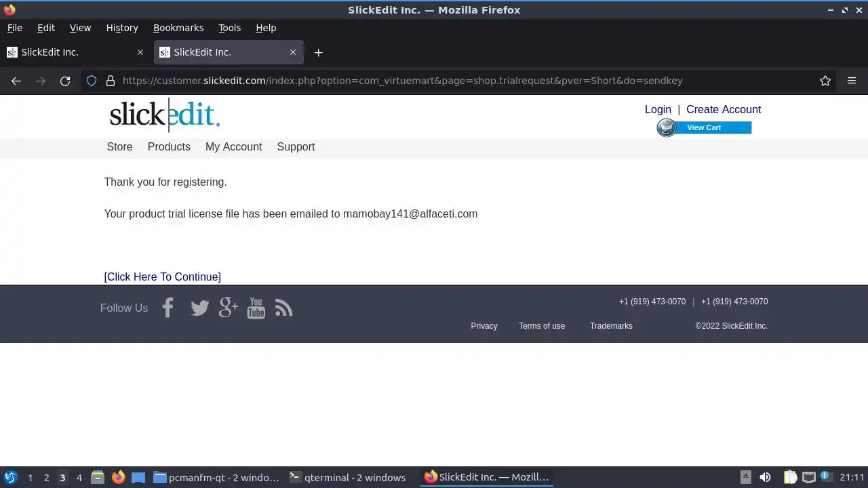Image resolution: width=868 pixels, height=488 pixels.
Task: Open the Products navigation item
Action: point(169,146)
